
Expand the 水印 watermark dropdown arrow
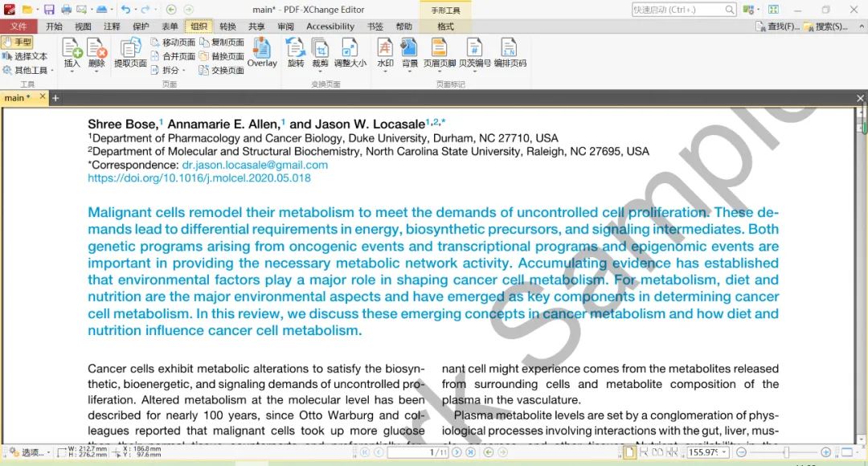click(385, 72)
